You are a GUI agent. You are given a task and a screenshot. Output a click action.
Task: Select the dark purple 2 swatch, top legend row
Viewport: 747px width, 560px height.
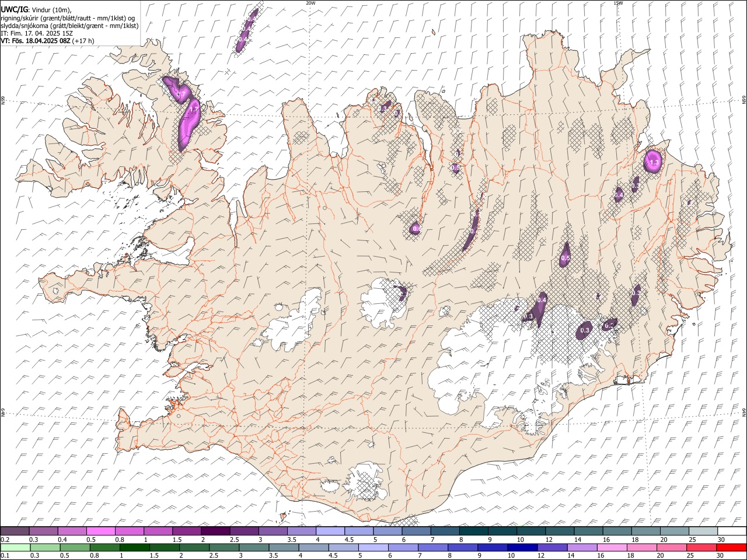pos(215,531)
